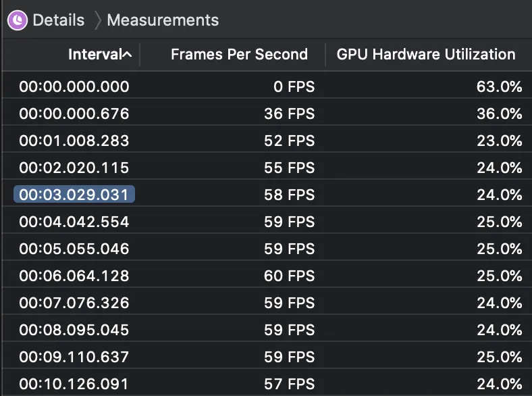532x396 pixels.
Task: Click the Frames Per Second column header
Action: coord(239,55)
